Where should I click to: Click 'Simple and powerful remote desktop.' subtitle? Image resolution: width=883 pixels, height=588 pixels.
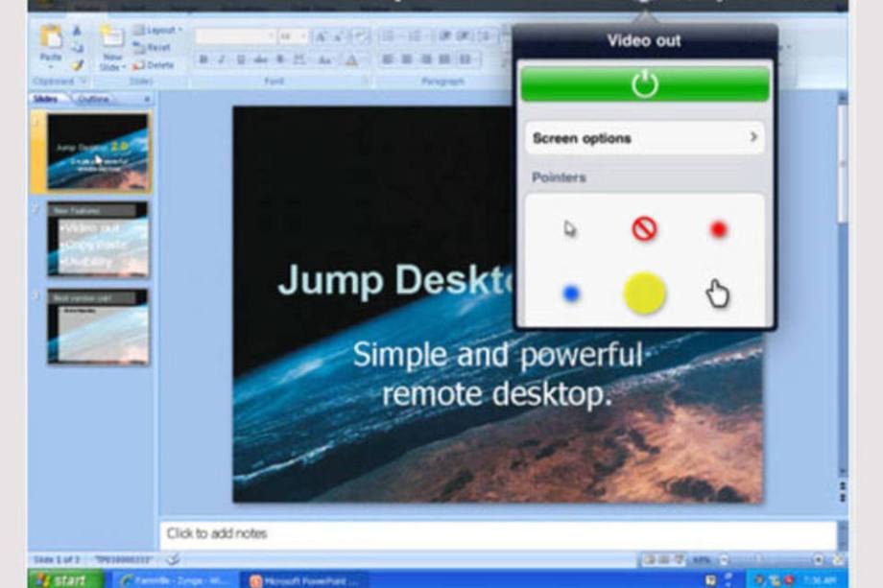click(x=497, y=374)
